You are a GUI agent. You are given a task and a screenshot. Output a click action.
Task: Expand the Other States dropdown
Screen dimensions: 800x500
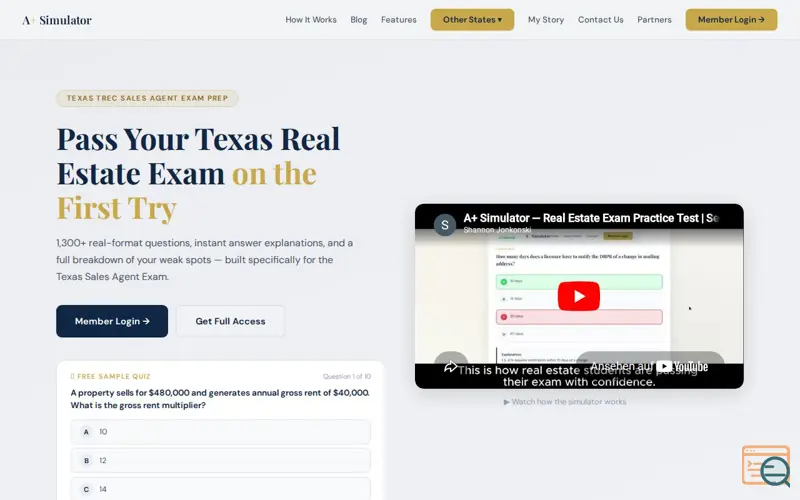(x=472, y=20)
